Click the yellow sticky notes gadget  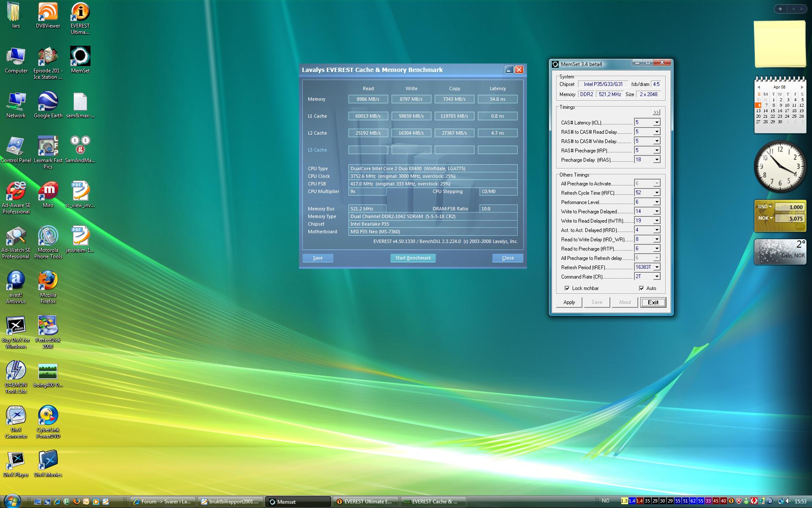(x=779, y=44)
